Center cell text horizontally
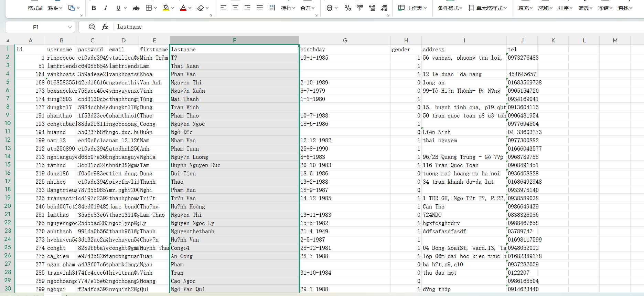The width and height of the screenshot is (644, 296). [x=235, y=8]
